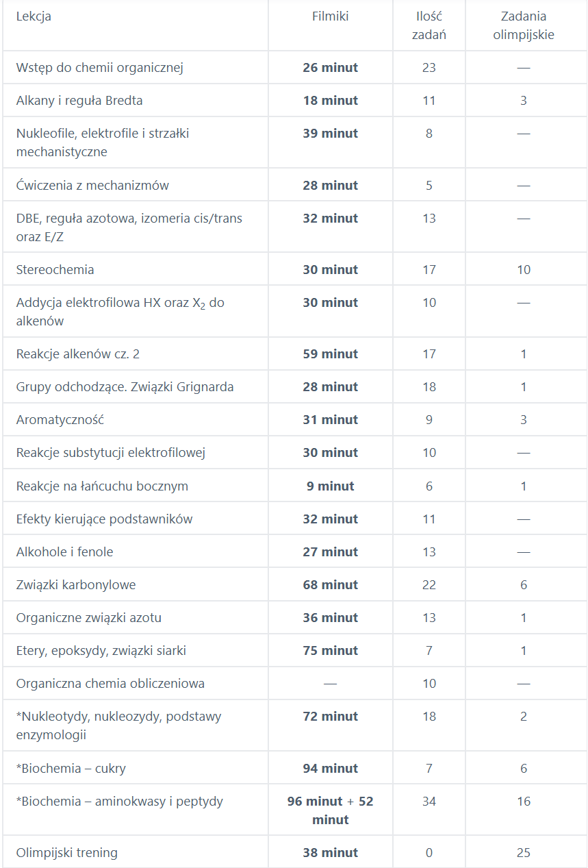Select the Stereochemia lesson row title

(x=55, y=269)
